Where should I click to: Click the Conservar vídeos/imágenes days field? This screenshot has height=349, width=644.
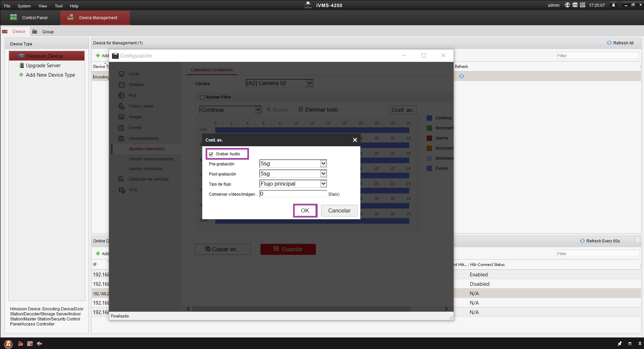point(293,194)
